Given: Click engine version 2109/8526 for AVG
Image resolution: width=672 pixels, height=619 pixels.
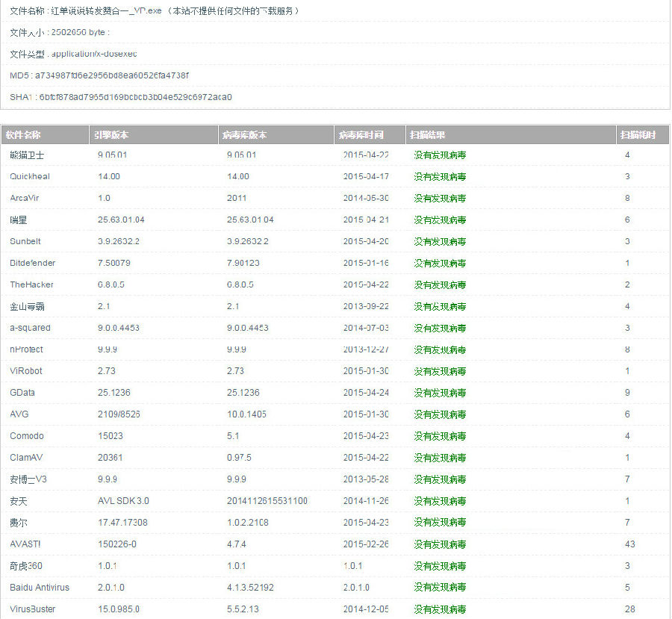Looking at the screenshot, I should (119, 414).
